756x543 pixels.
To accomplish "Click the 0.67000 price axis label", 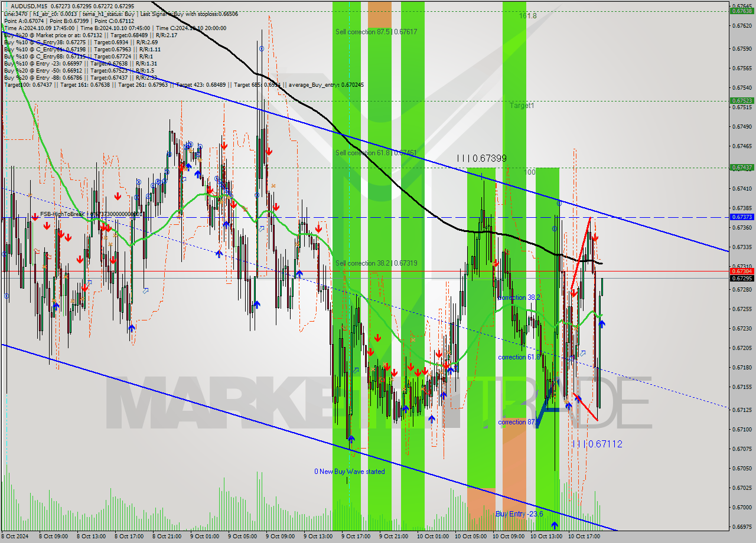I will pyautogui.click(x=741, y=507).
